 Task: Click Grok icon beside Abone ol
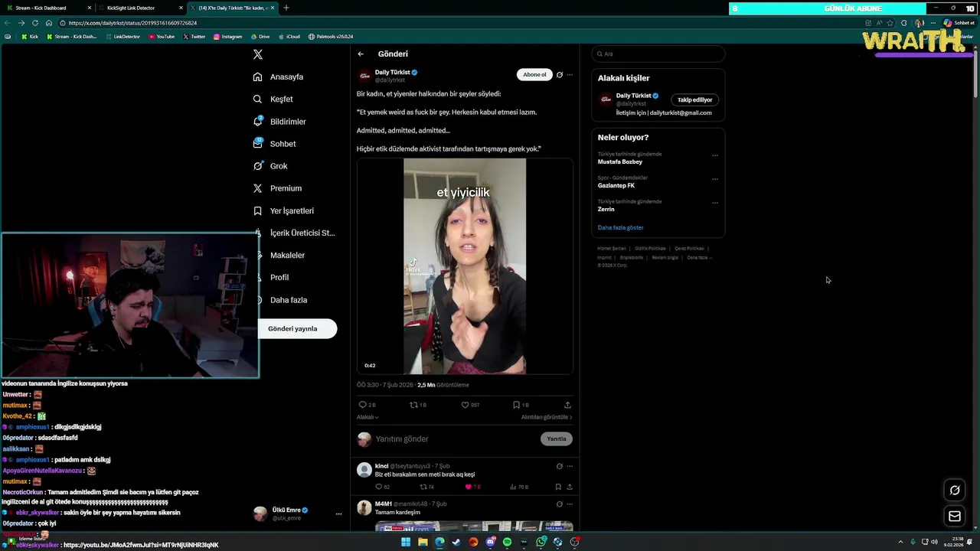coord(560,75)
